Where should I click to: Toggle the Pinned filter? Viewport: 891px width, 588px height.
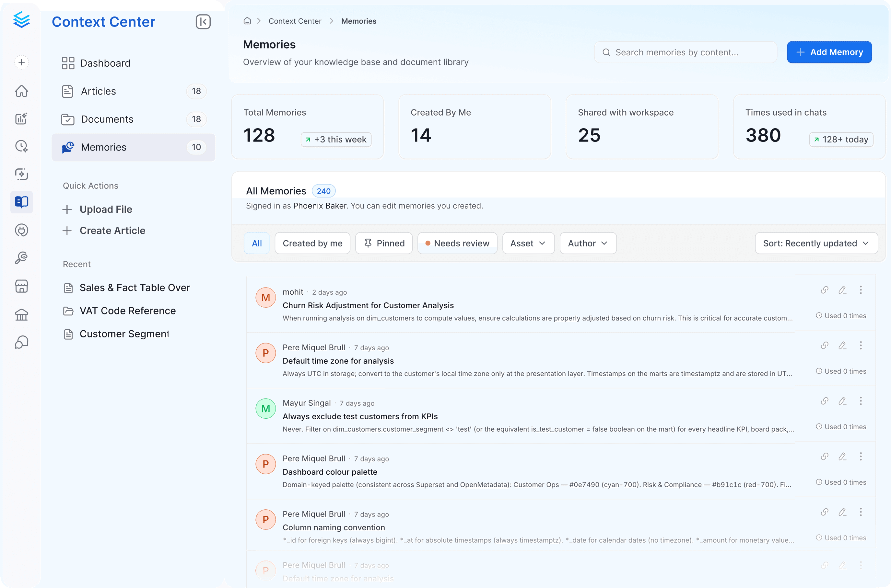[384, 243]
